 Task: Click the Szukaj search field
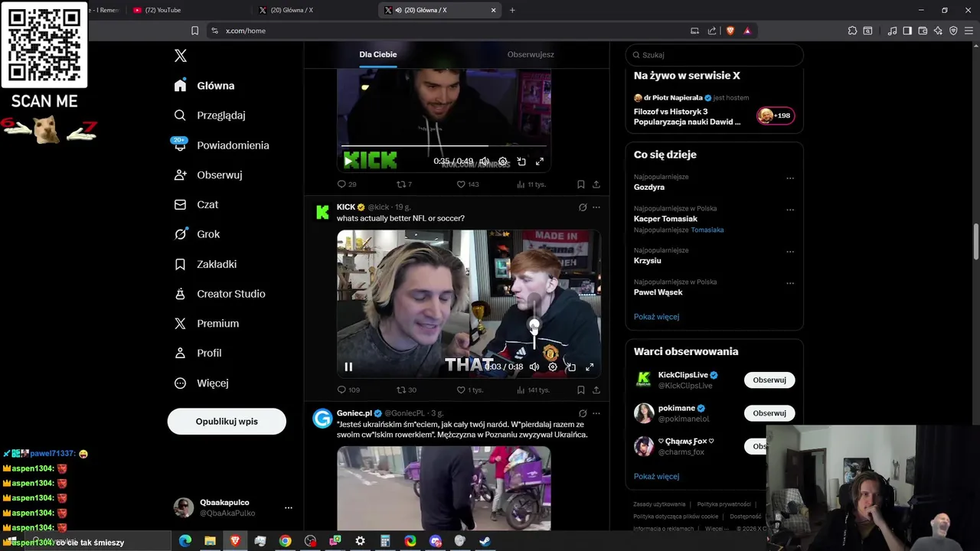[x=714, y=55]
